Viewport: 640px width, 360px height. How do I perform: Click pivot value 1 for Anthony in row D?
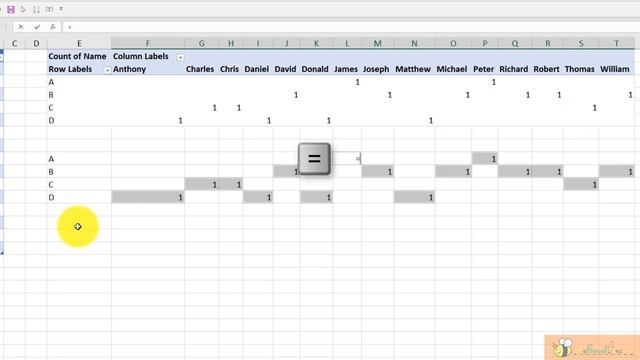pos(180,120)
